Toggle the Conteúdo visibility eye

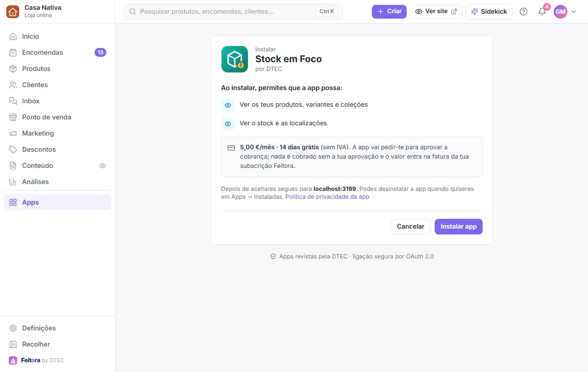(102, 165)
